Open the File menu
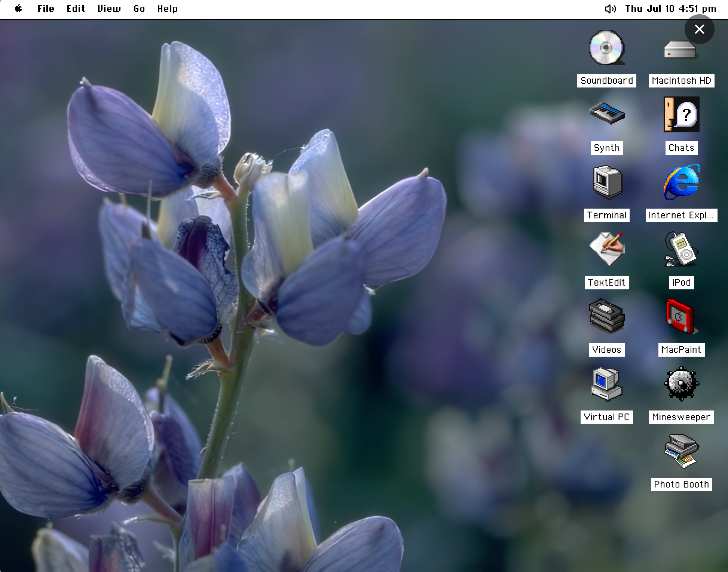The image size is (728, 572). pyautogui.click(x=46, y=9)
